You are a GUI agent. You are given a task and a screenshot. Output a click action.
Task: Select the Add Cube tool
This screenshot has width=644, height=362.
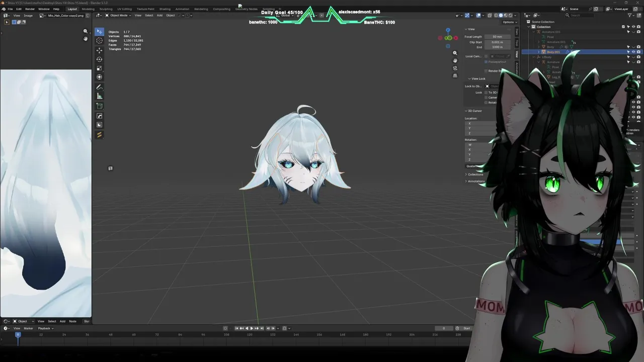[x=99, y=106]
